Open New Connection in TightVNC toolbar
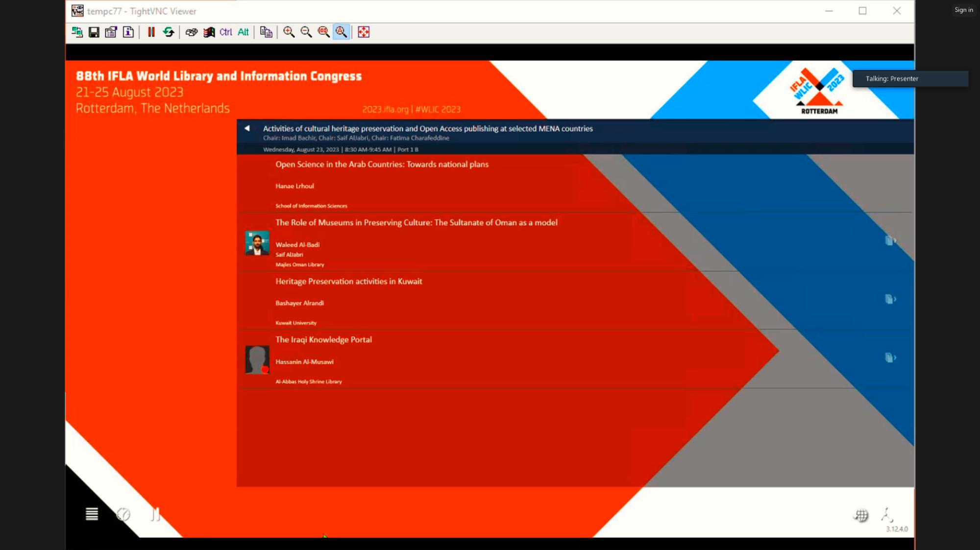980x550 pixels. (77, 32)
